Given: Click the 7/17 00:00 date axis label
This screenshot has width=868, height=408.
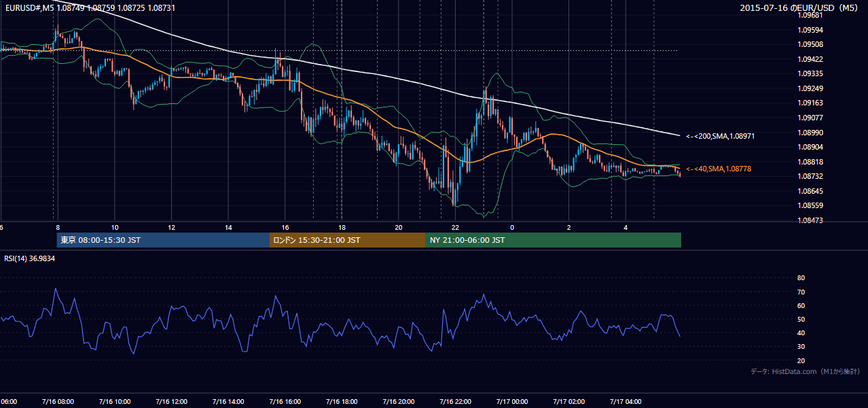Looking at the screenshot, I should pyautogui.click(x=512, y=401).
